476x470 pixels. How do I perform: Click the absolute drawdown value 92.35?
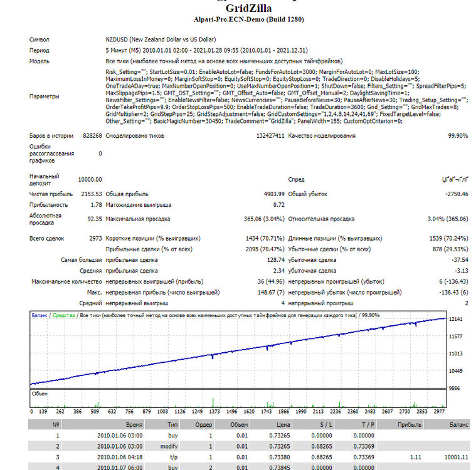tap(95, 219)
